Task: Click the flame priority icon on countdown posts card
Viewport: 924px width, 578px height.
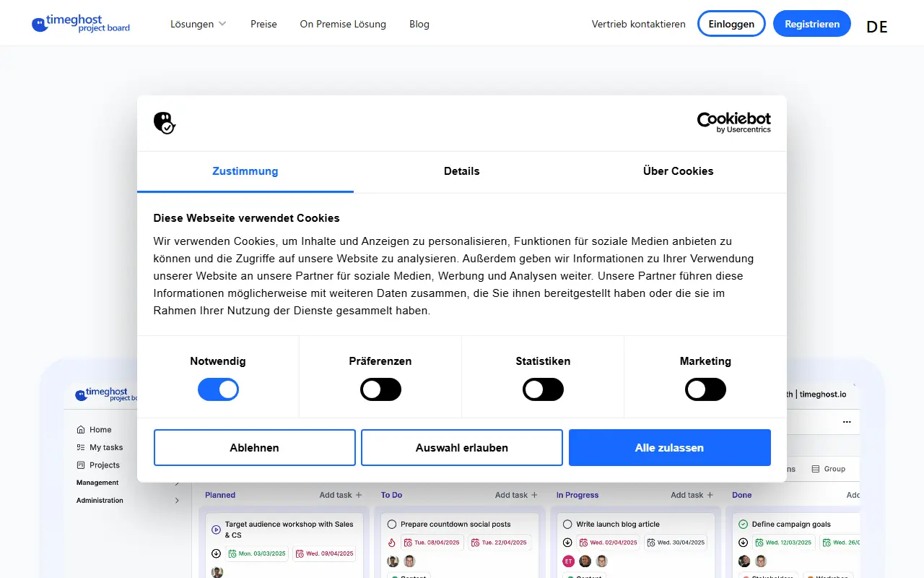Action: (x=392, y=543)
